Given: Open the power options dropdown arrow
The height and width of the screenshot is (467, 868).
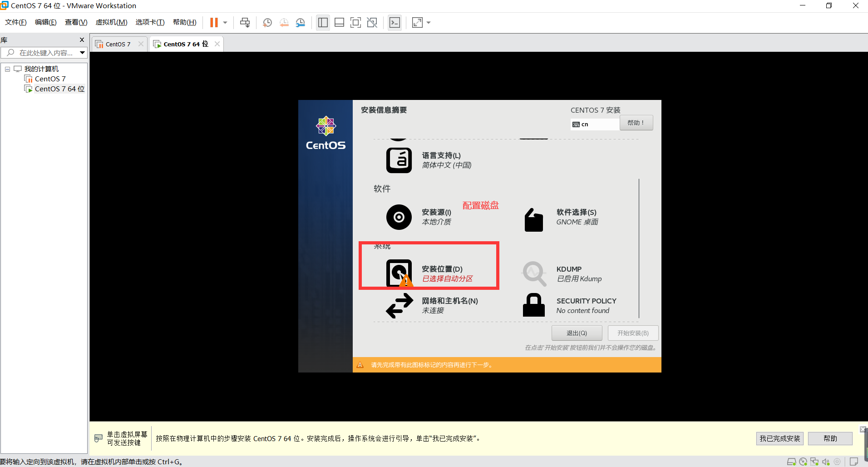Looking at the screenshot, I should click(x=225, y=23).
